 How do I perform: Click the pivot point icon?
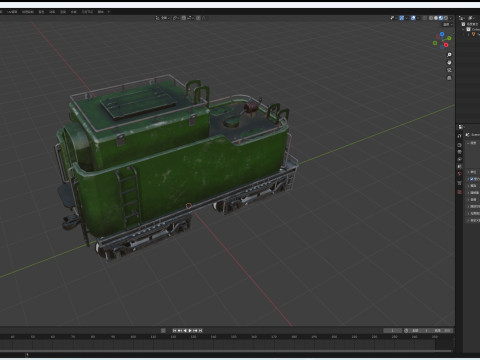click(175, 18)
